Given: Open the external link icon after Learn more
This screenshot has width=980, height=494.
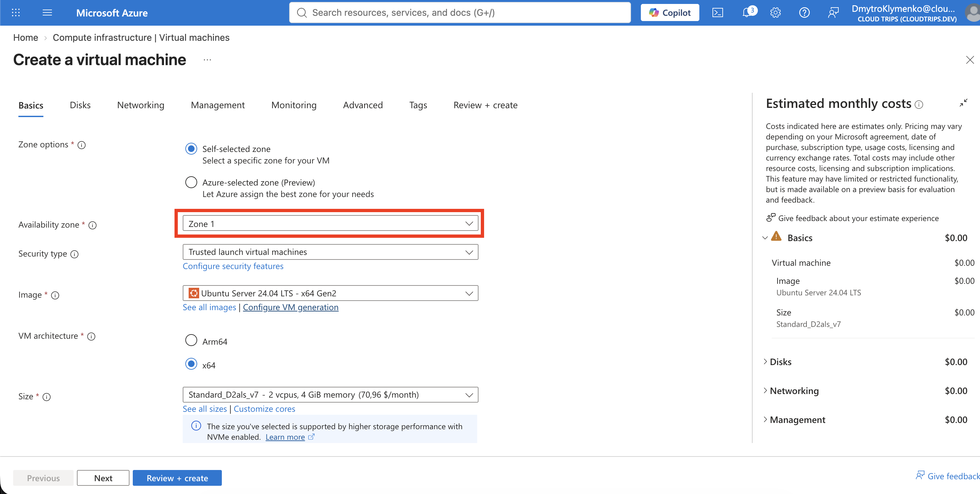Looking at the screenshot, I should [x=311, y=437].
